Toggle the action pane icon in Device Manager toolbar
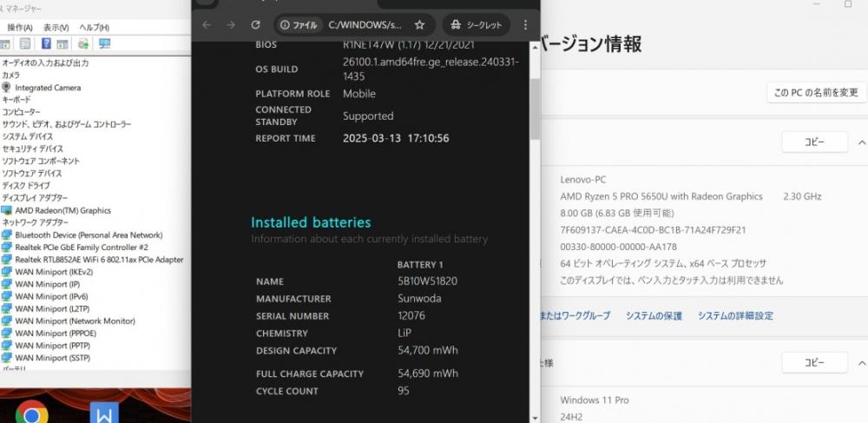The image size is (868, 423). click(62, 43)
